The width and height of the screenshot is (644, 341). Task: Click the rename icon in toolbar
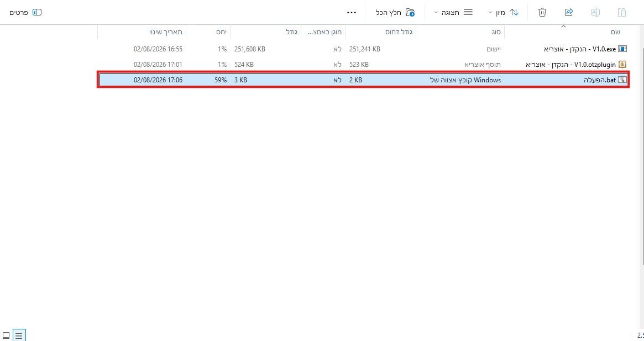(x=595, y=12)
